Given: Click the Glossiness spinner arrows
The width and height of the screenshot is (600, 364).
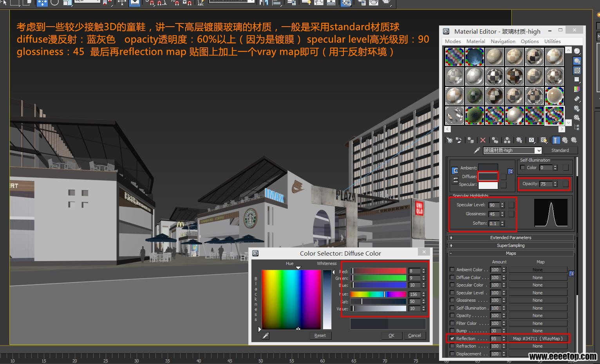Looking at the screenshot, I should pos(502,214).
